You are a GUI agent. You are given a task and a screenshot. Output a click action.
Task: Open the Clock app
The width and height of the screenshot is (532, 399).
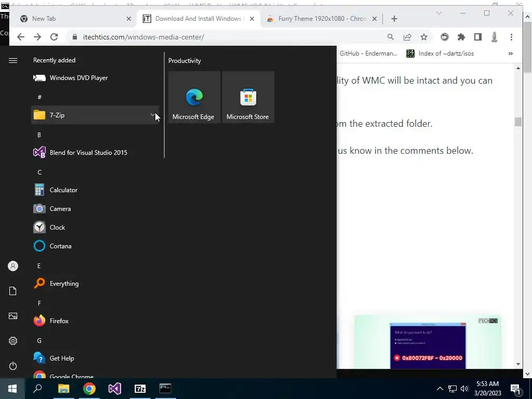(x=95, y=228)
